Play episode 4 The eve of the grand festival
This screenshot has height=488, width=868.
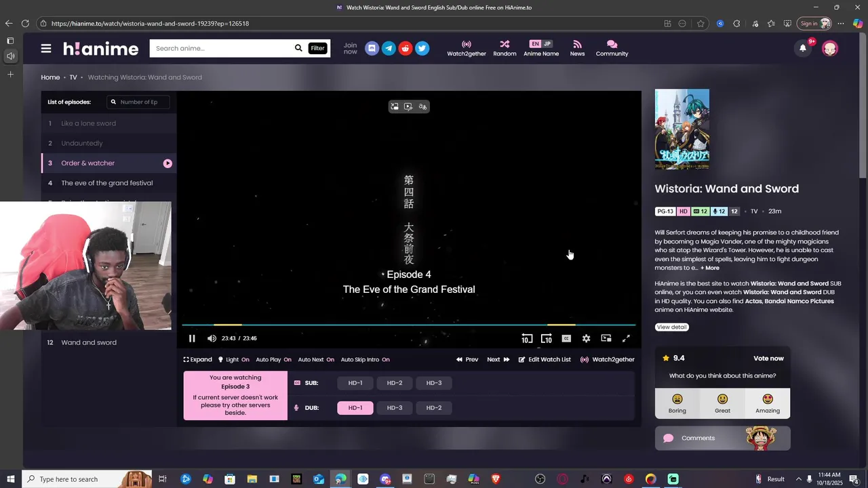click(108, 183)
